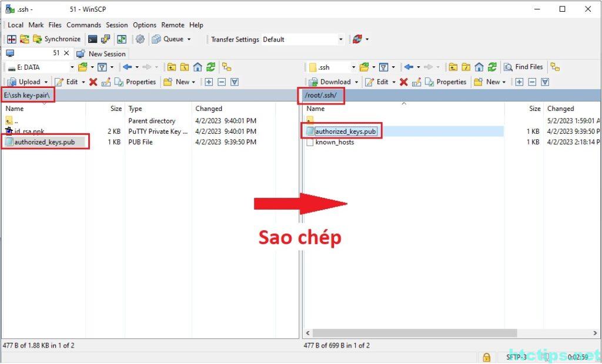Click the local Unselect Files minus icon
Screen dimensions: 602x364
click(x=222, y=82)
